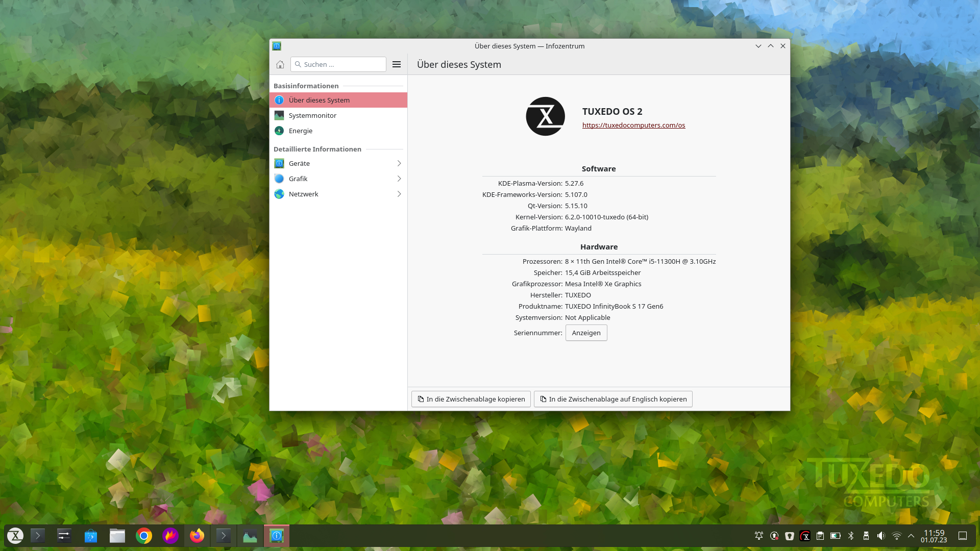Screen dimensions: 980x551
Task: Open the volume control tray icon
Action: 881,536
